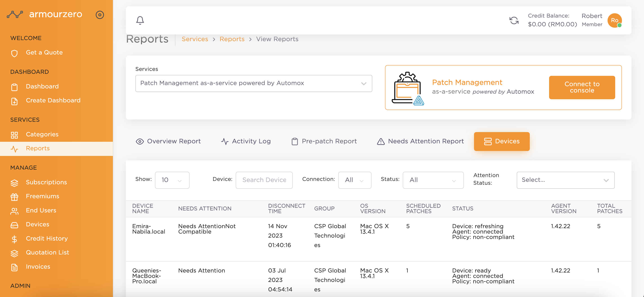Viewport: 644px width, 297px height.
Task: Click the Credit History dollar icon
Action: tap(14, 239)
